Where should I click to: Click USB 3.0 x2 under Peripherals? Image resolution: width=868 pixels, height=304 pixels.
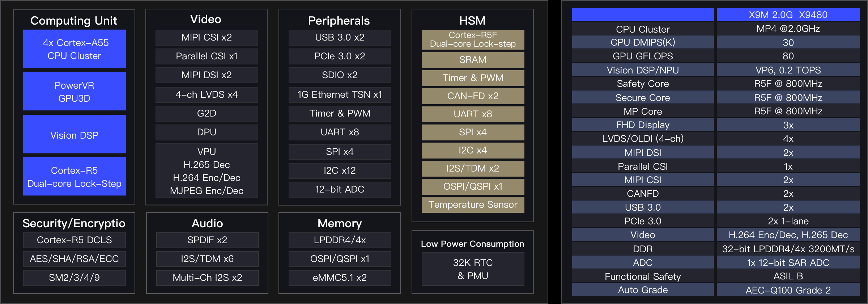click(340, 38)
